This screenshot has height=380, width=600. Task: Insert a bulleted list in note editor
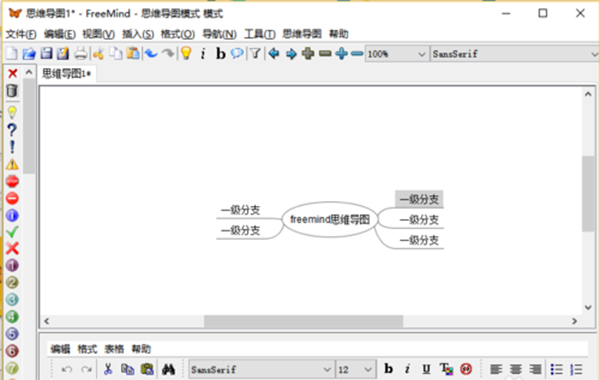click(x=556, y=369)
